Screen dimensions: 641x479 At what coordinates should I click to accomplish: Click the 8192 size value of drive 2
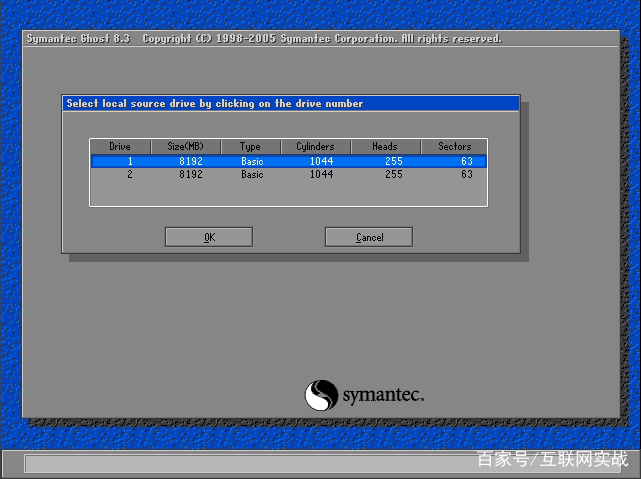tap(191, 175)
